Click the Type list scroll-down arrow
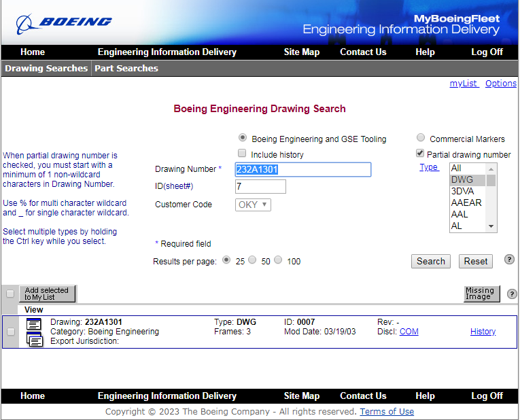Image resolution: width=520 pixels, height=420 pixels. point(491,226)
